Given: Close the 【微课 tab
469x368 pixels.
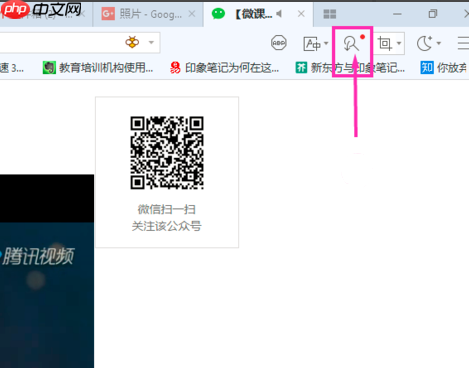Looking at the screenshot, I should 301,14.
